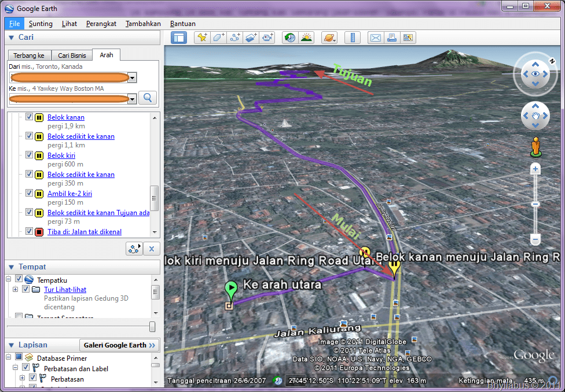
Task: Collapse the Tempatku tree node
Action: pos(9,279)
